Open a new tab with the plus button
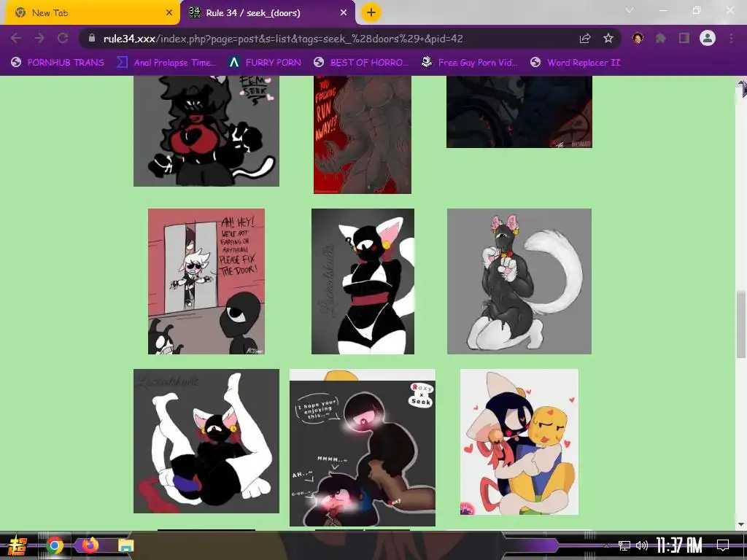The height and width of the screenshot is (560, 747). coord(371,12)
